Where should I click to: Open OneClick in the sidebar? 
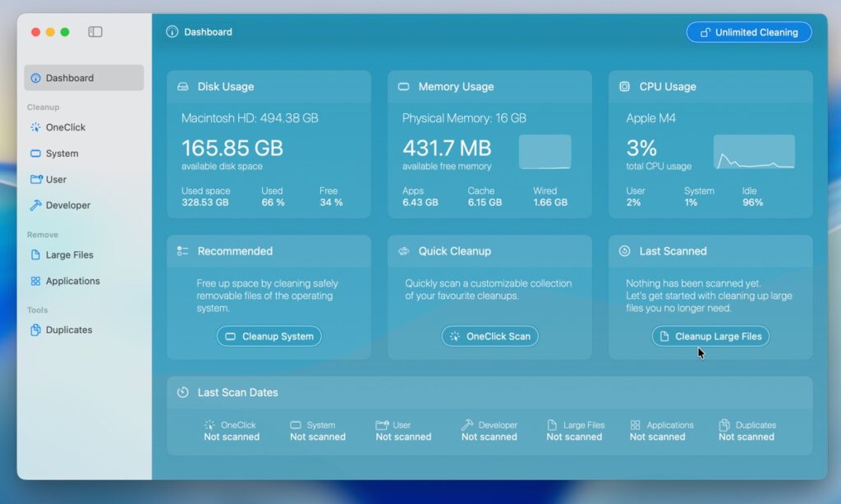point(65,127)
